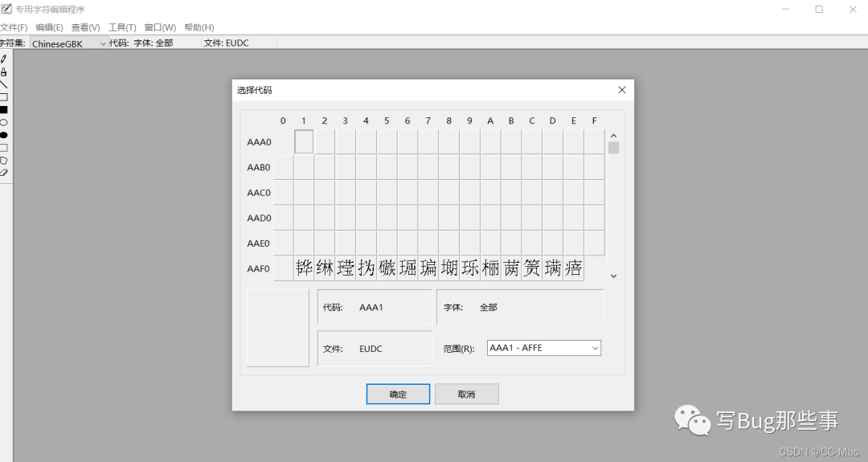Select the character in row AAF0 column 2
The image size is (868, 462).
(x=325, y=268)
